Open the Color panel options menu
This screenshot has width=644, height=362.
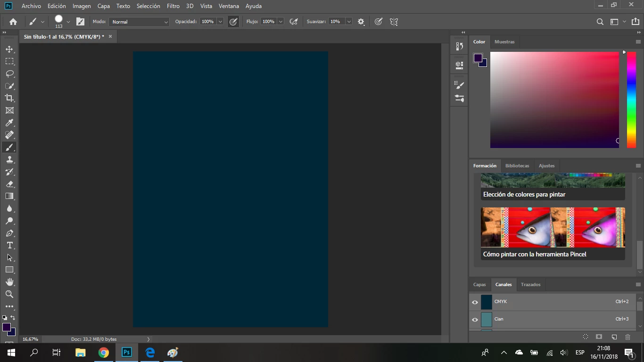[x=638, y=42]
